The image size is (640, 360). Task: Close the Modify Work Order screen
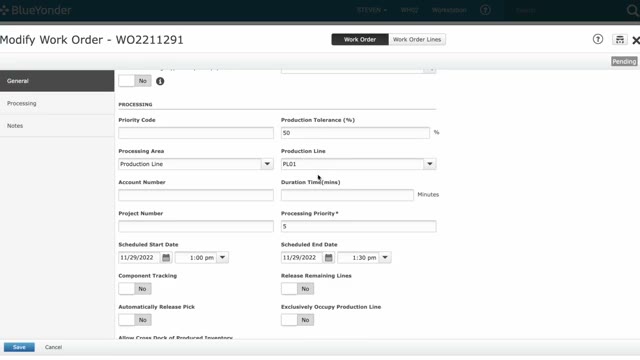tap(636, 40)
